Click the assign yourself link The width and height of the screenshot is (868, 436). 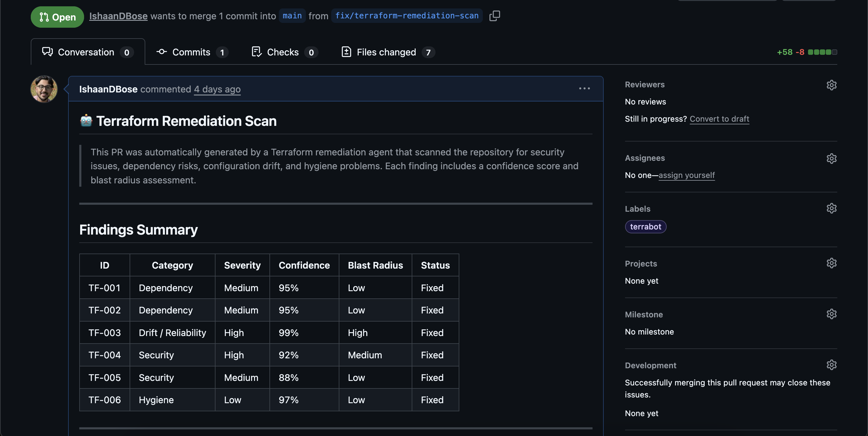pos(686,175)
